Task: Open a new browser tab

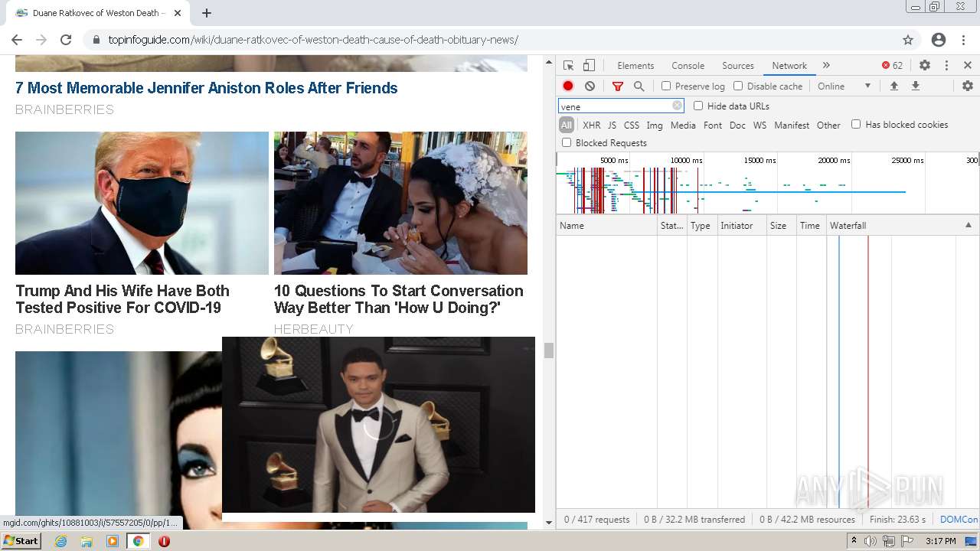Action: click(207, 13)
